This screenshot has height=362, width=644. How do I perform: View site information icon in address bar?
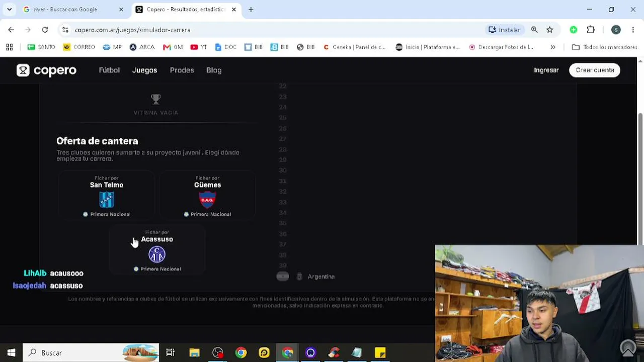(x=65, y=30)
